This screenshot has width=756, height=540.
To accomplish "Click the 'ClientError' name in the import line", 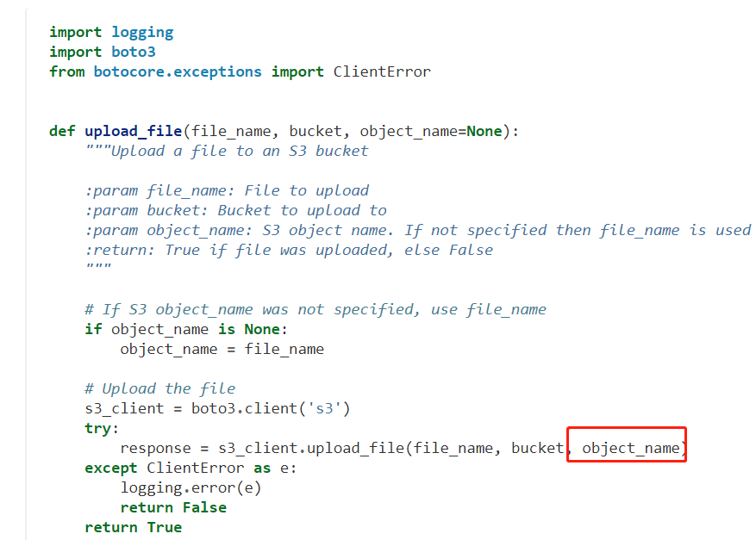I will (x=382, y=71).
